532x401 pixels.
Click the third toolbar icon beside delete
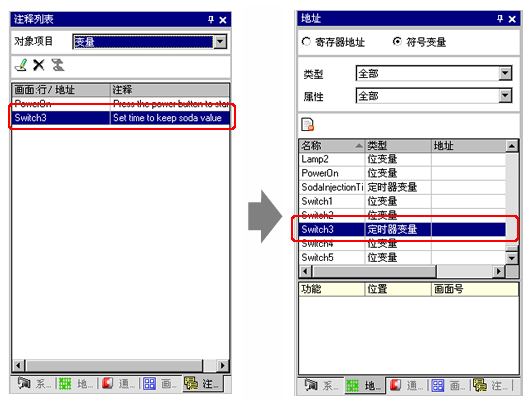[58, 65]
